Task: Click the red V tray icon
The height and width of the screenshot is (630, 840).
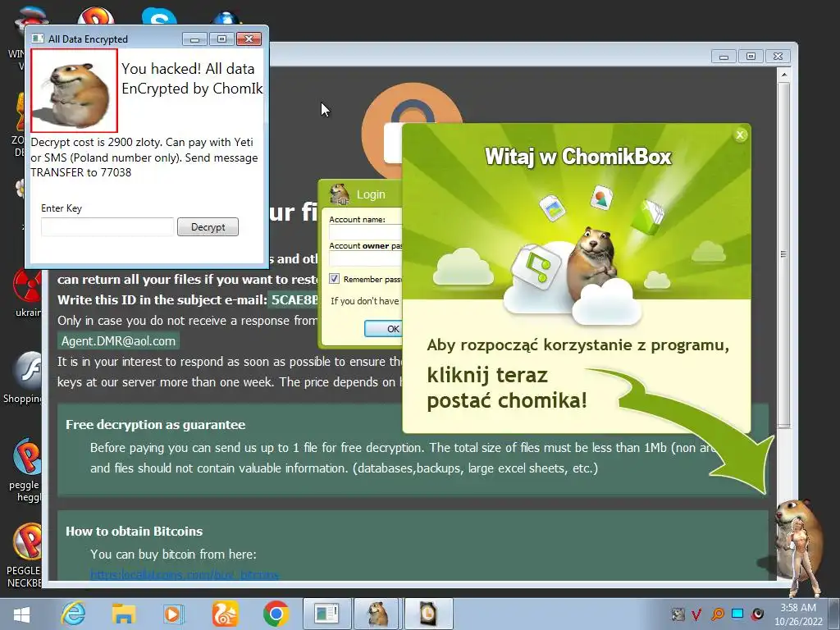Action: (x=697, y=614)
